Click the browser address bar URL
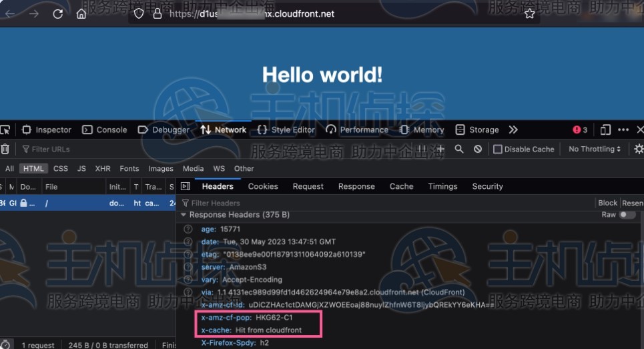Viewport: 644px width, 349px height. point(252,14)
